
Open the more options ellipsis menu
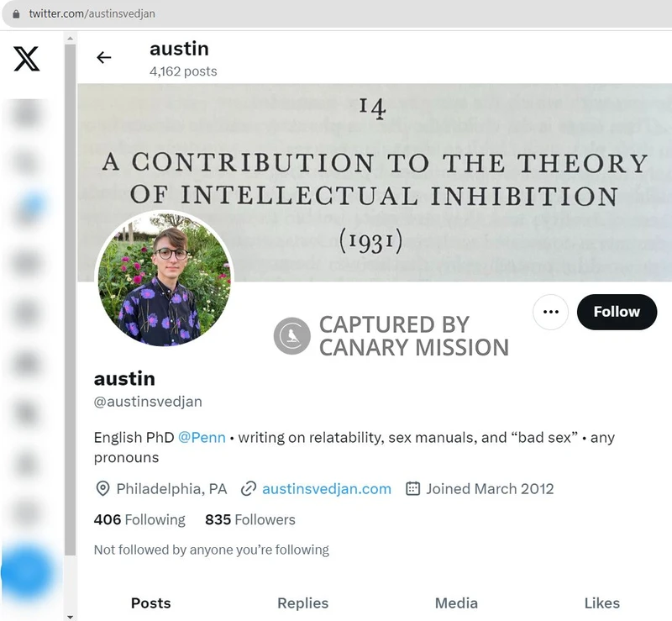click(550, 312)
